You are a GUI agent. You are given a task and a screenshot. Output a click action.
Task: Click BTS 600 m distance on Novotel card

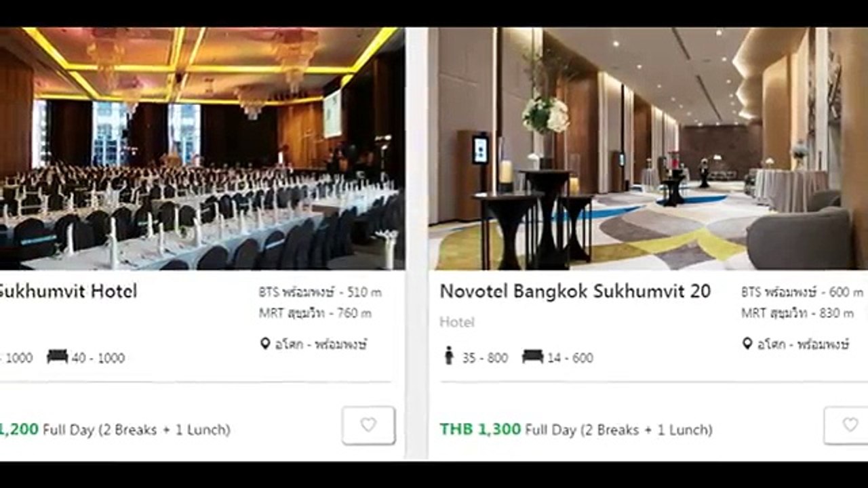[x=802, y=292]
